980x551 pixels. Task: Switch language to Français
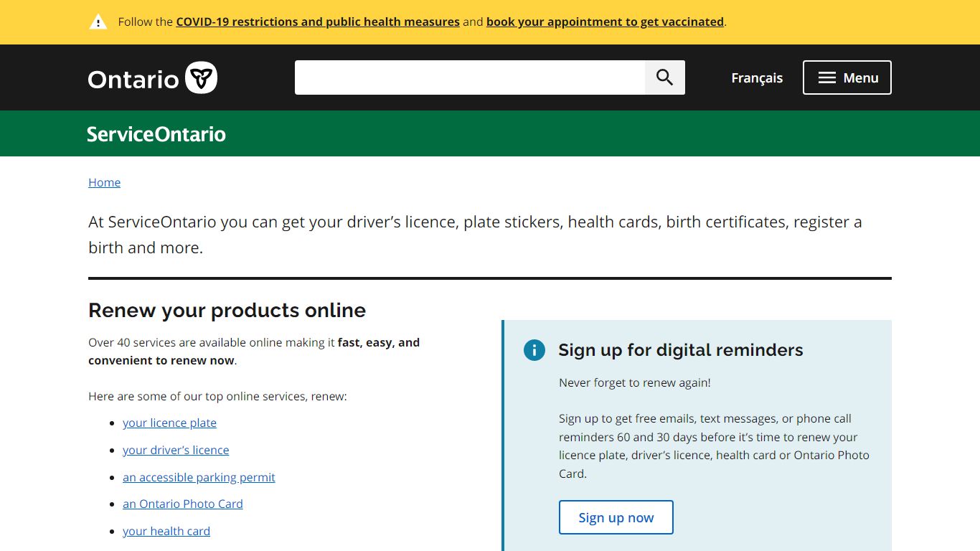(757, 77)
